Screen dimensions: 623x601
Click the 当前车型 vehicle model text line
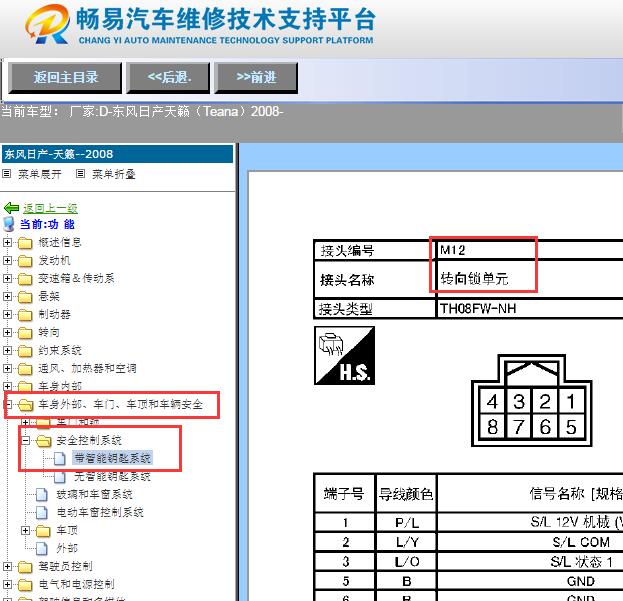[x=142, y=111]
